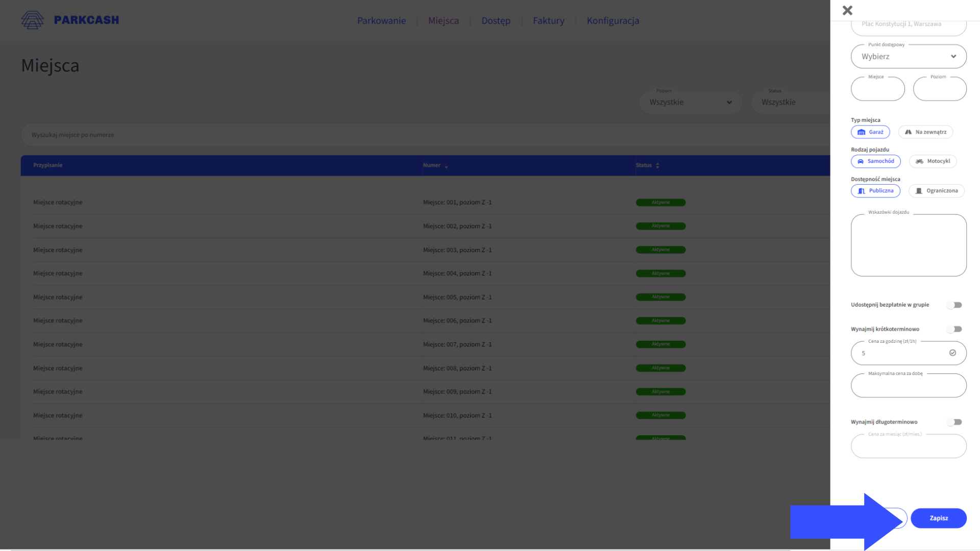
Task: Enable Wynajmij długoterminowo switch
Action: point(954,422)
